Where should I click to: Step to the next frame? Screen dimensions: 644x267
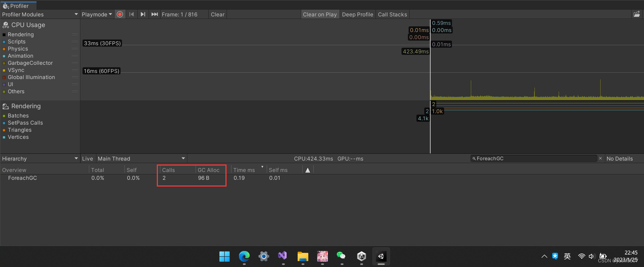[143, 14]
